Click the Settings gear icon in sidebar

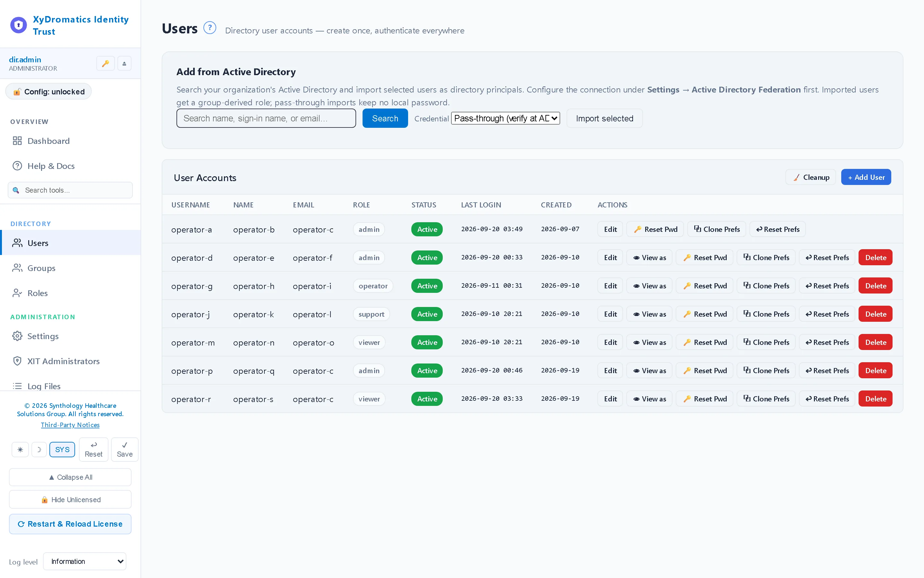click(17, 336)
